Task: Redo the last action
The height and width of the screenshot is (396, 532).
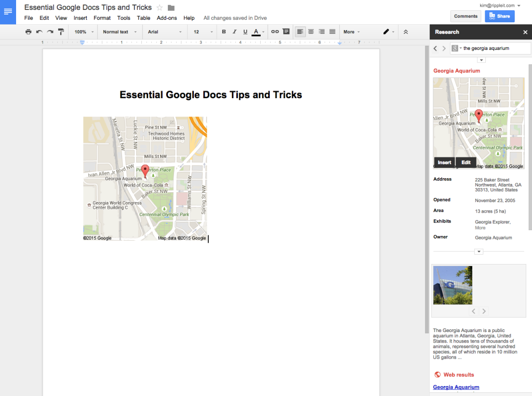Action: click(50, 32)
